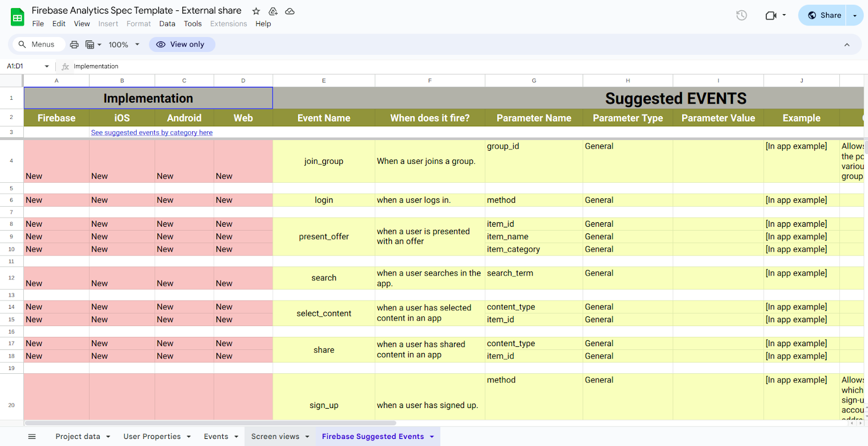Click the vertical scrollbar thumb

[x=866, y=146]
